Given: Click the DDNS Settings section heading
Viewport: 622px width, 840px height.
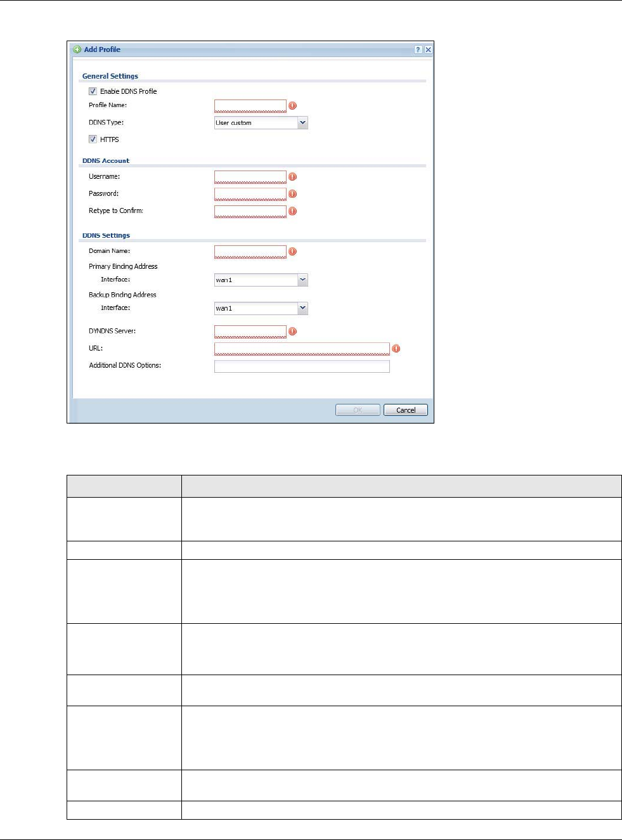Looking at the screenshot, I should tap(106, 235).
